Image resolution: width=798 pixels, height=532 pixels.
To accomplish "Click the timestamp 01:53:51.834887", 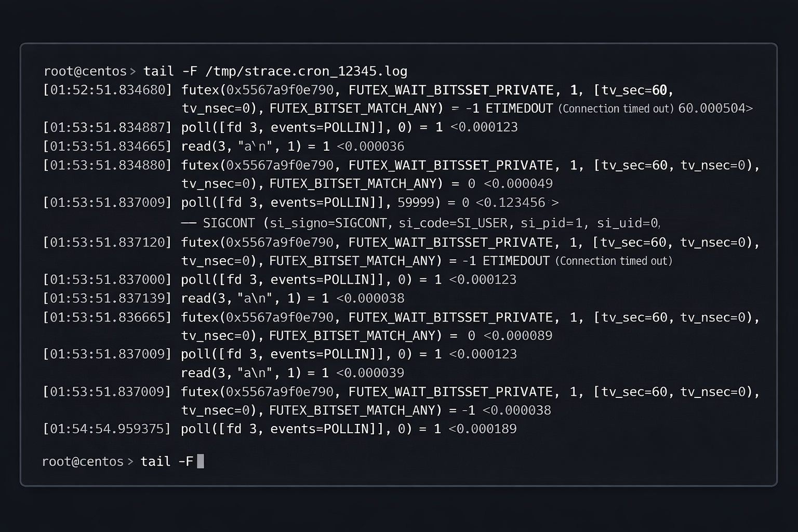I will click(107, 127).
